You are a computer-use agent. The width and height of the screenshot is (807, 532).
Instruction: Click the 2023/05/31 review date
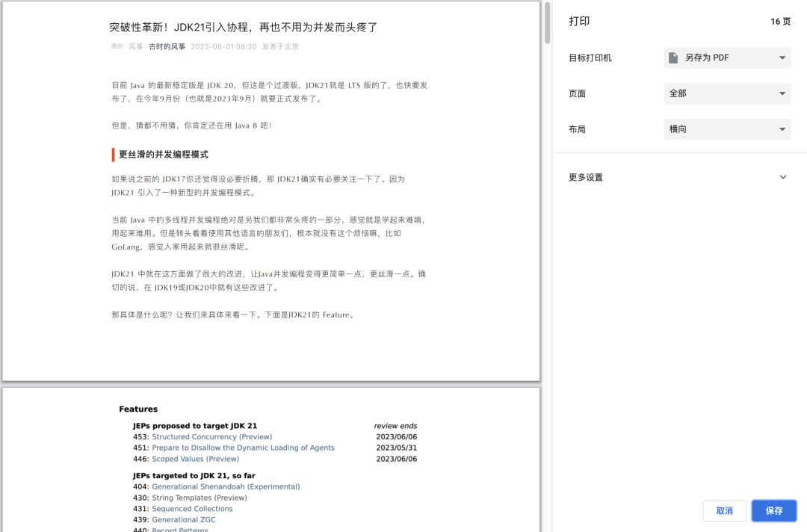[x=396, y=448]
